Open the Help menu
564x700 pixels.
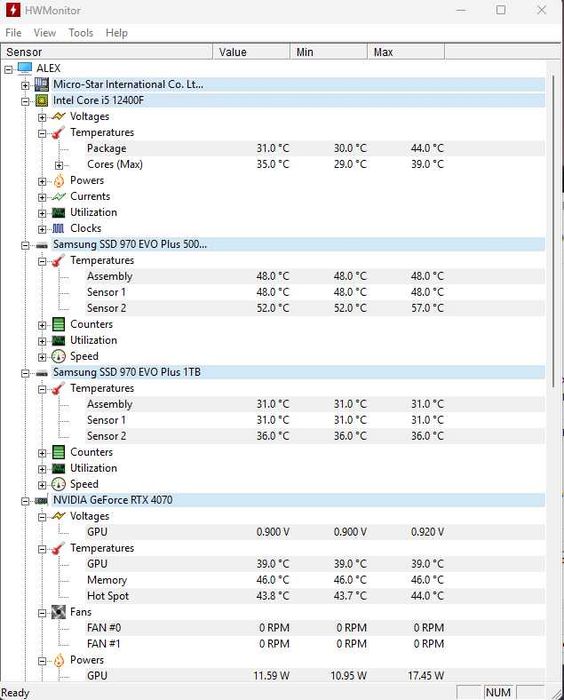coord(117,33)
